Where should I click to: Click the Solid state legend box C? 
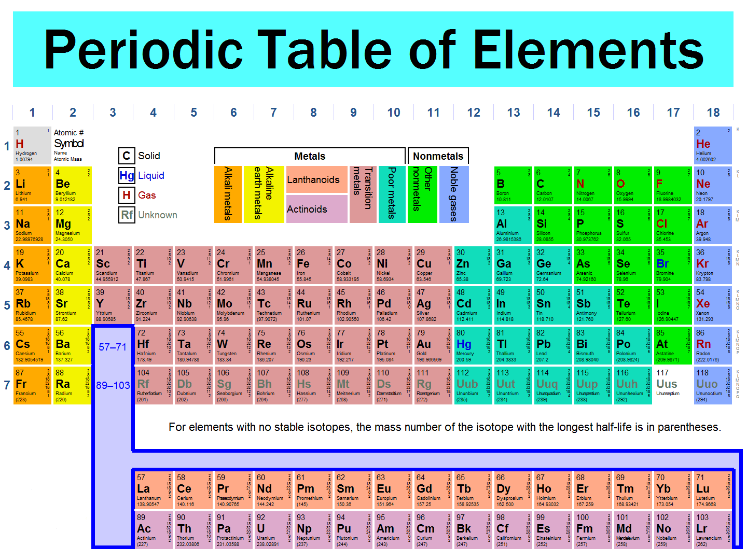tap(127, 156)
